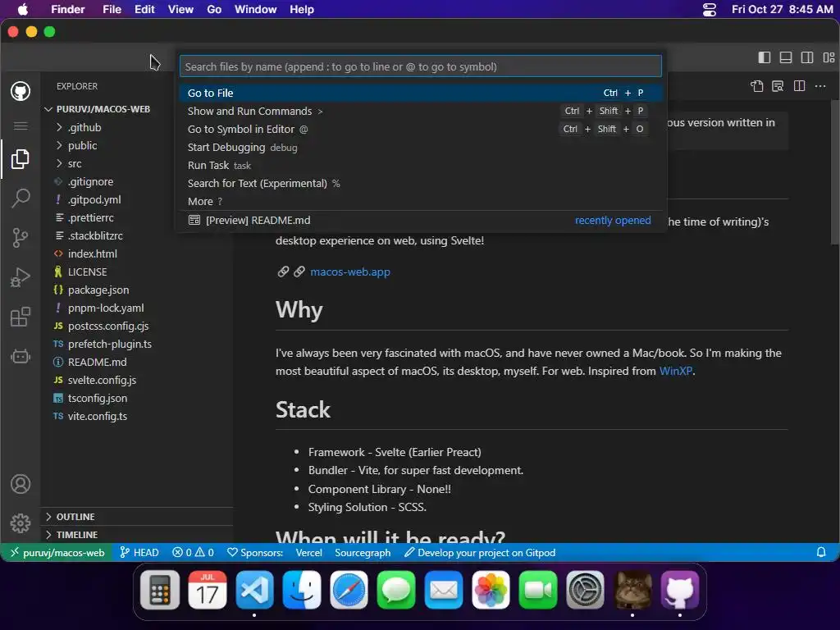The image size is (840, 630).
Task: Click the HEAD branch indicator
Action: 139,552
